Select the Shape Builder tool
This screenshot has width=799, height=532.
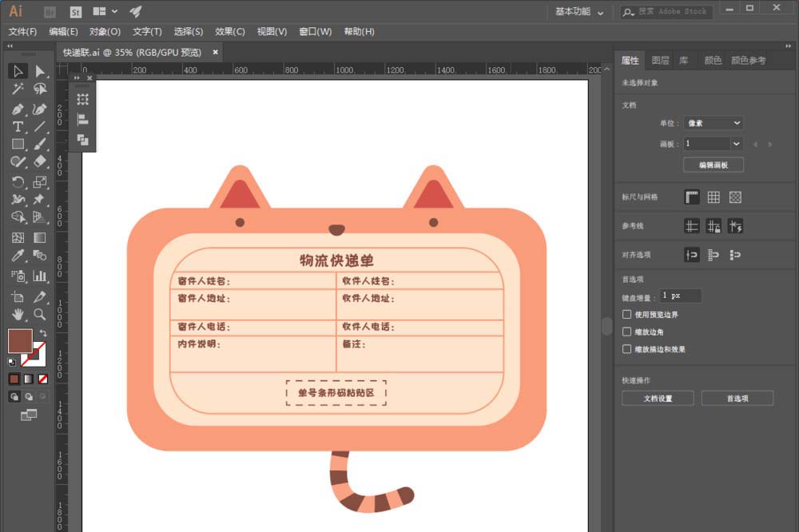pyautogui.click(x=18, y=217)
